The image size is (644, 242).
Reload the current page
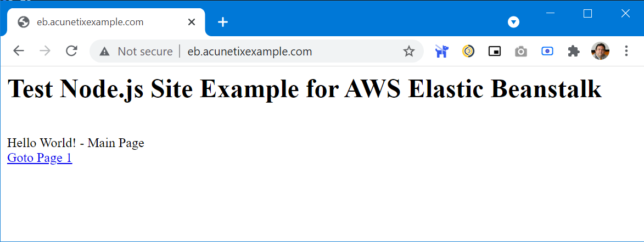[71, 52]
